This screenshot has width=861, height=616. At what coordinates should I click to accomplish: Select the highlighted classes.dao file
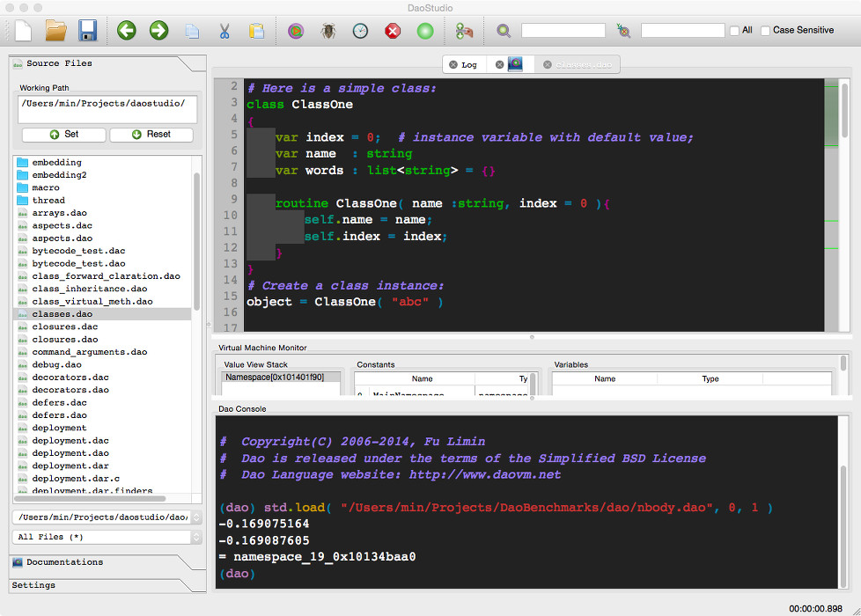pos(102,314)
